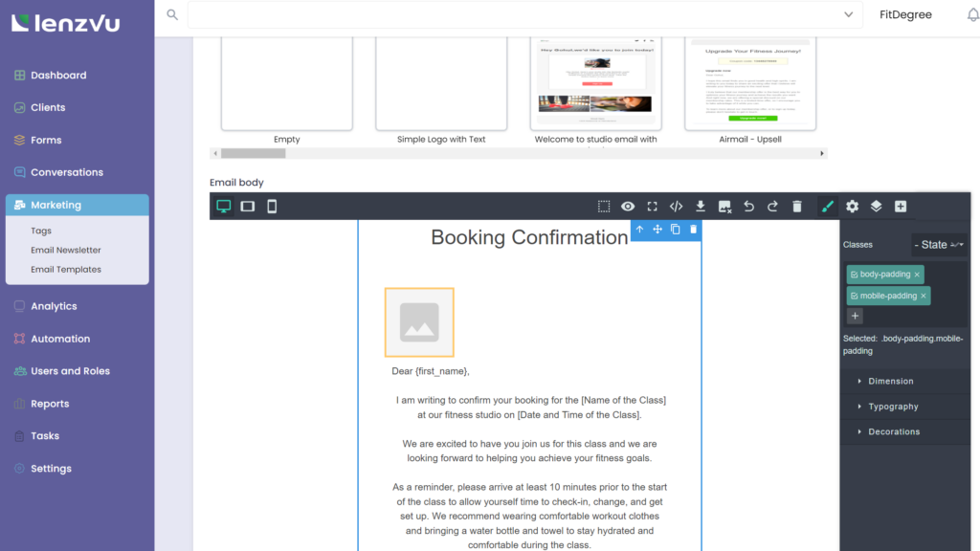
Task: Click the view code icon in editor toolbar
Action: 676,207
